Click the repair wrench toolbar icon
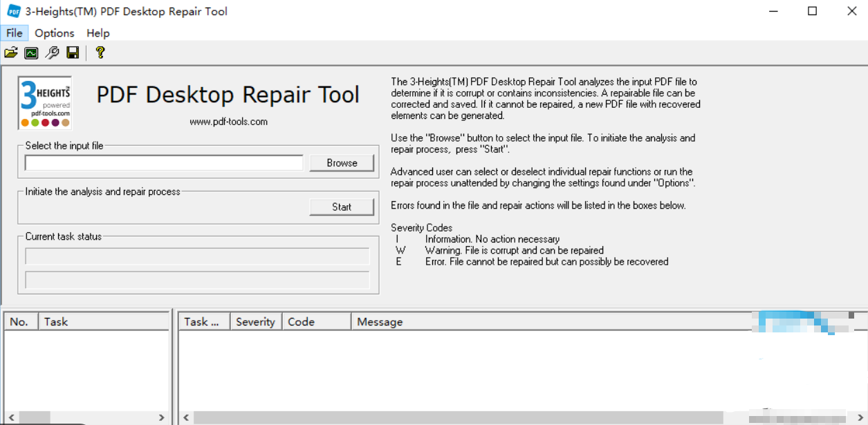Screen dimensions: 868x425 click(x=52, y=53)
